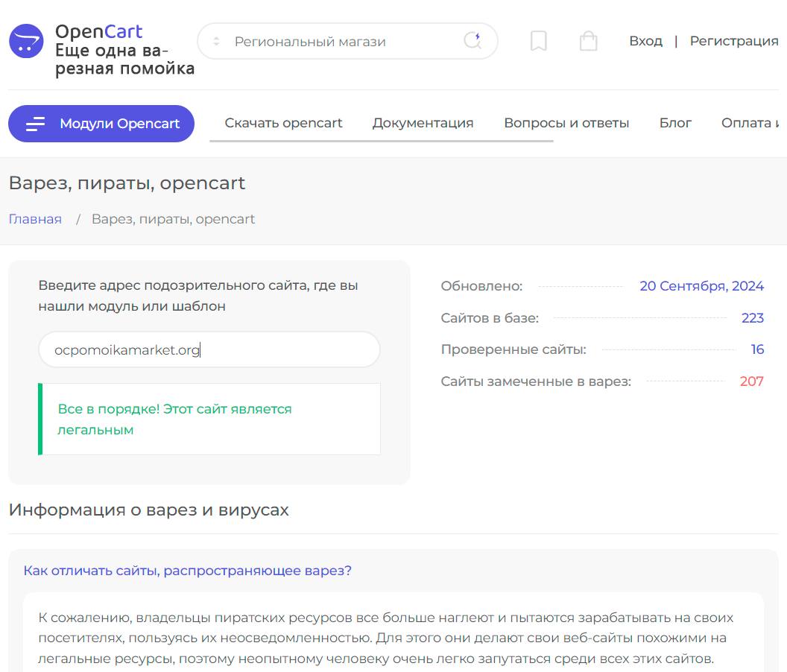Screen dimensions: 787x672
Task: Click the hamburger icon on Модули Opencart
Action: pos(35,124)
